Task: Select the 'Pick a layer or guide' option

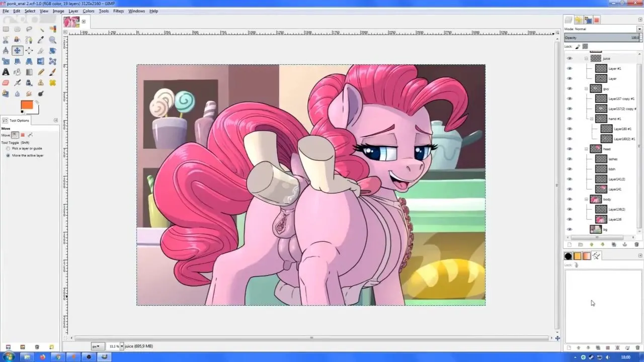Action: pyautogui.click(x=8, y=148)
